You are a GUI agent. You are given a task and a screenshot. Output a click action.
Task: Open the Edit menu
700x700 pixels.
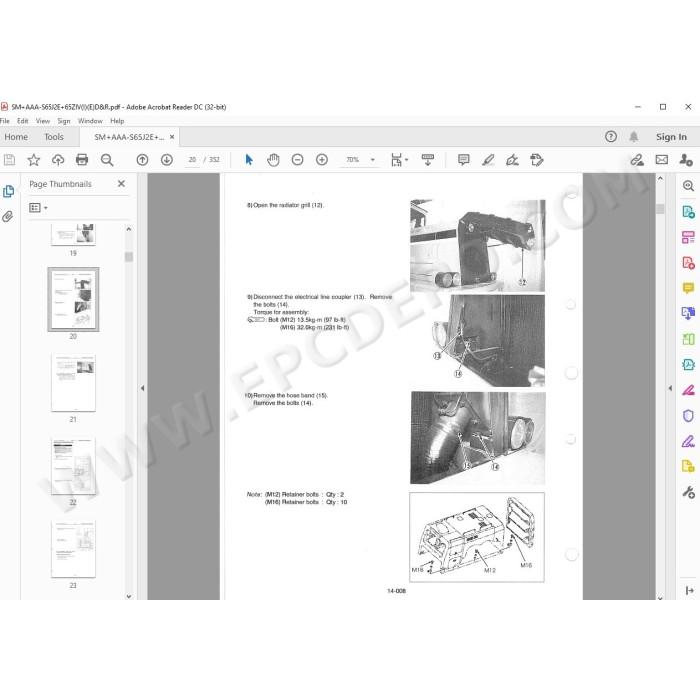pyautogui.click(x=22, y=121)
